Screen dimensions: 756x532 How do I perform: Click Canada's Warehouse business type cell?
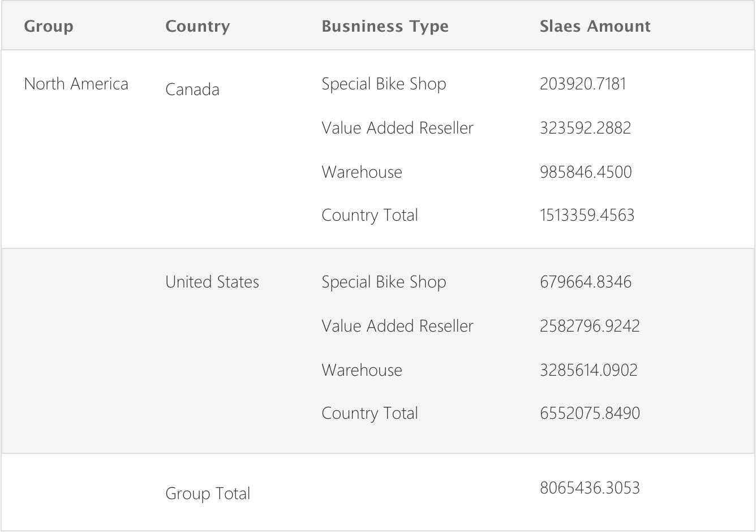pos(362,172)
